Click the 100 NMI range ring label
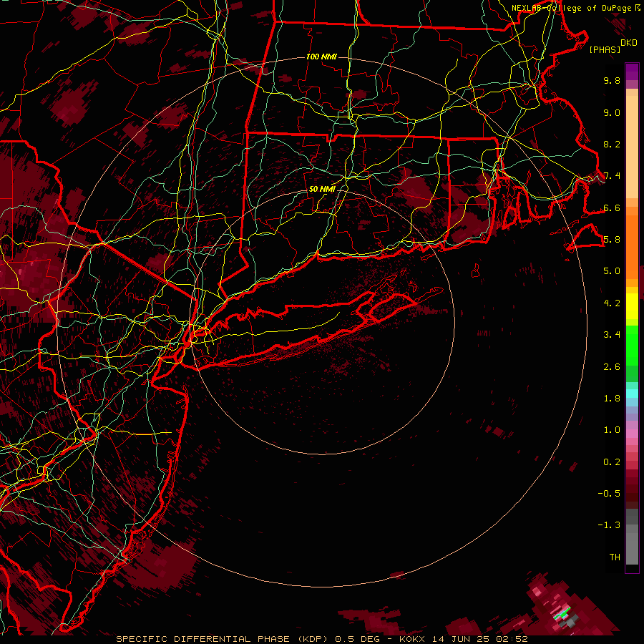Image resolution: width=644 pixels, height=644 pixels. (x=321, y=57)
